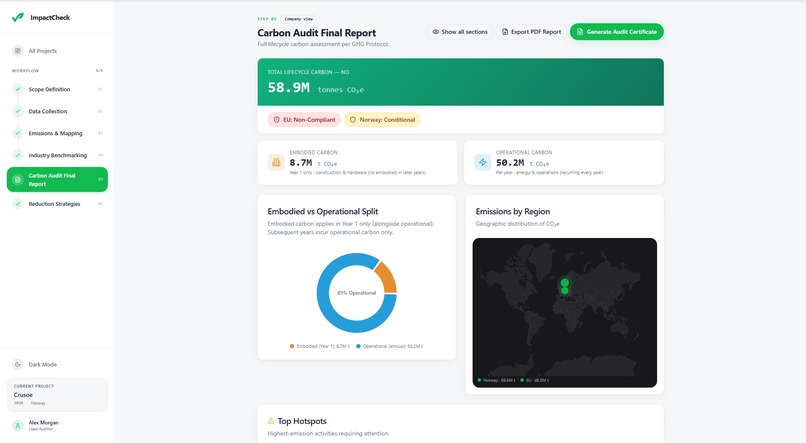
Task: Open All Projects in the sidebar
Action: (57, 51)
